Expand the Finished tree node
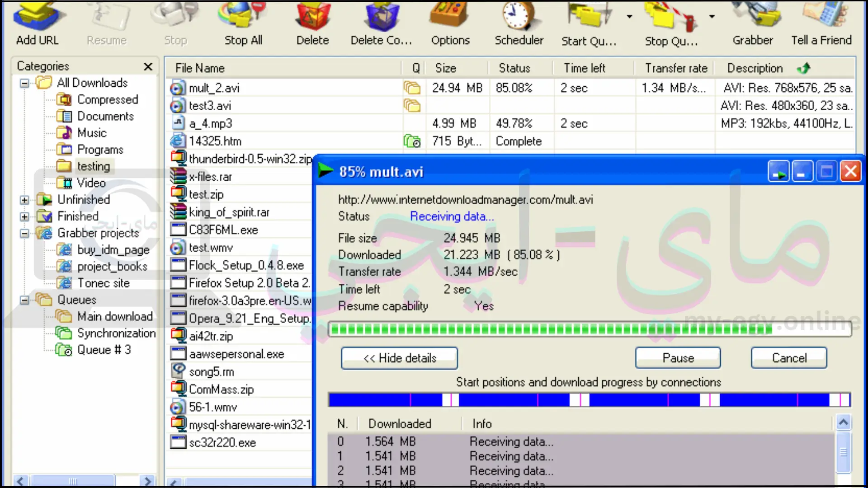Image resolution: width=868 pixels, height=488 pixels. click(24, 216)
